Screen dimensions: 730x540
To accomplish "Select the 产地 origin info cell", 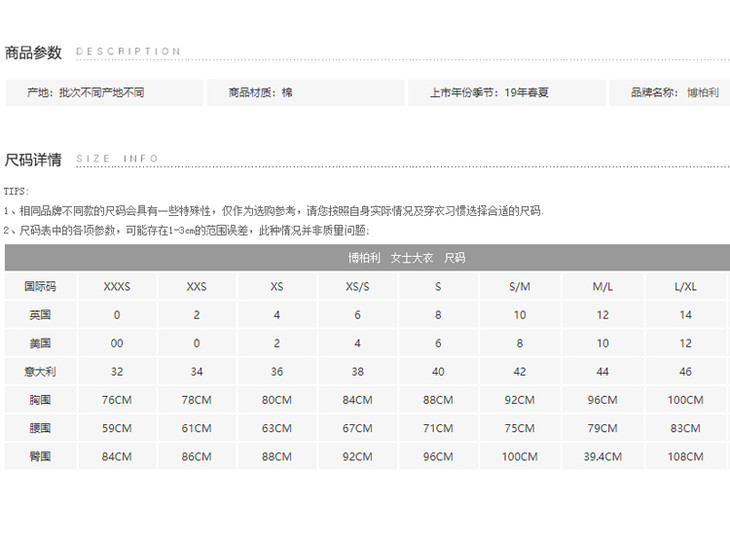I will [x=86, y=93].
